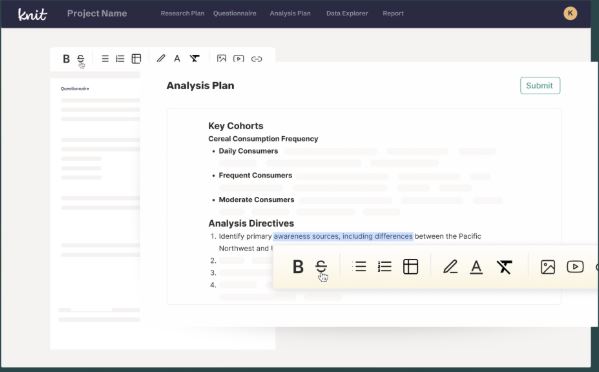
Task: Select highlighter pen in large floating toolbar
Action: tap(450, 267)
